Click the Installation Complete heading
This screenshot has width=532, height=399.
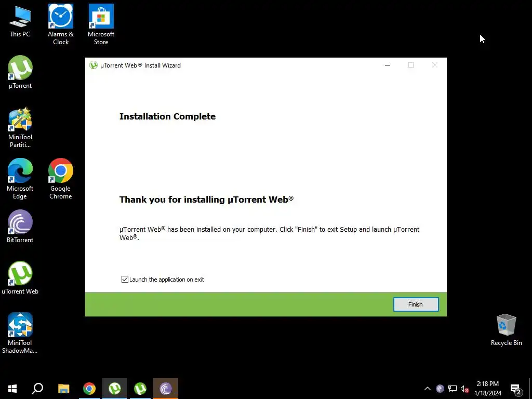click(168, 116)
